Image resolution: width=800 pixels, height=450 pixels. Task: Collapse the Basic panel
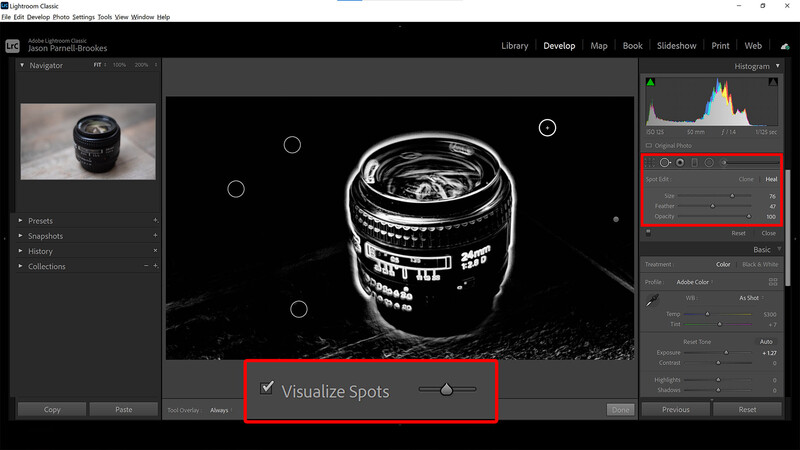(x=779, y=249)
